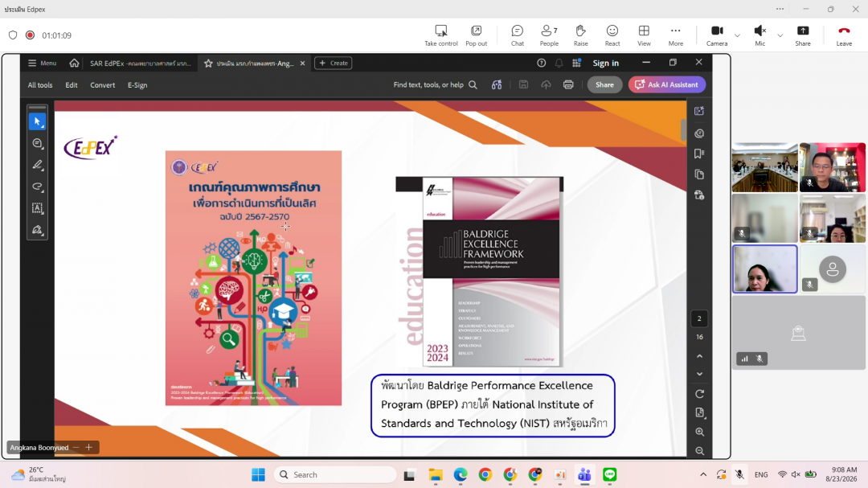Choose the Select arrow tool
868x488 pixels.
click(37, 121)
